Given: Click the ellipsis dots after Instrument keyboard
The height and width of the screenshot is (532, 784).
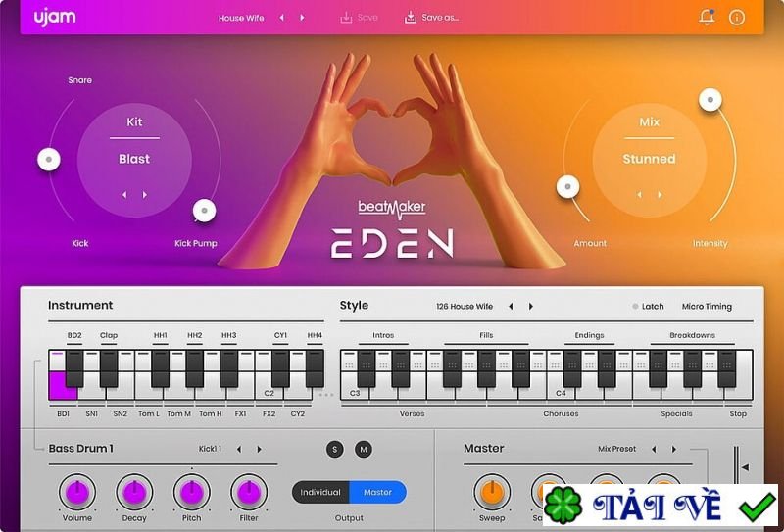Looking at the screenshot, I should (326, 395).
